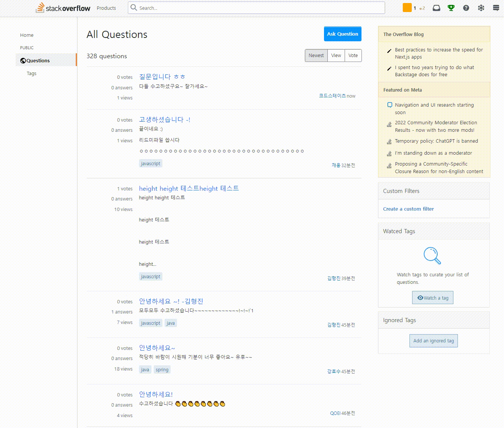
Task: Open the snowflake review icon
Action: coord(481,8)
